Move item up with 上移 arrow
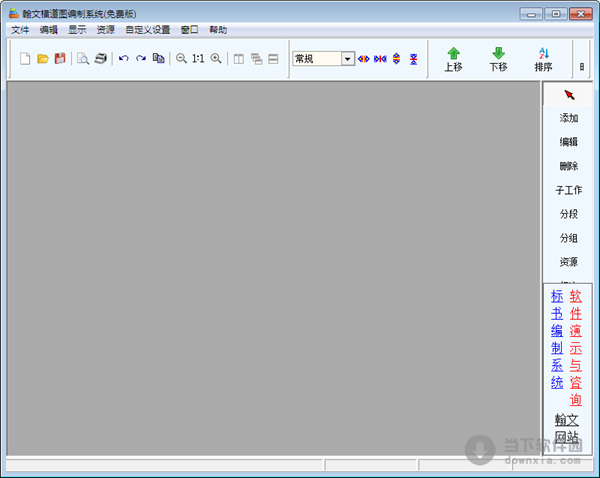The height and width of the screenshot is (478, 600). 453,60
